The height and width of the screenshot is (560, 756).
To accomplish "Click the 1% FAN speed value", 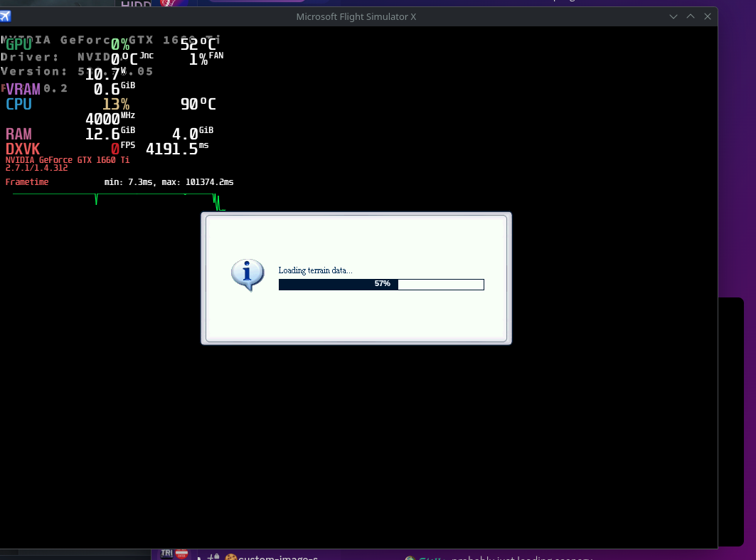I will coord(206,59).
